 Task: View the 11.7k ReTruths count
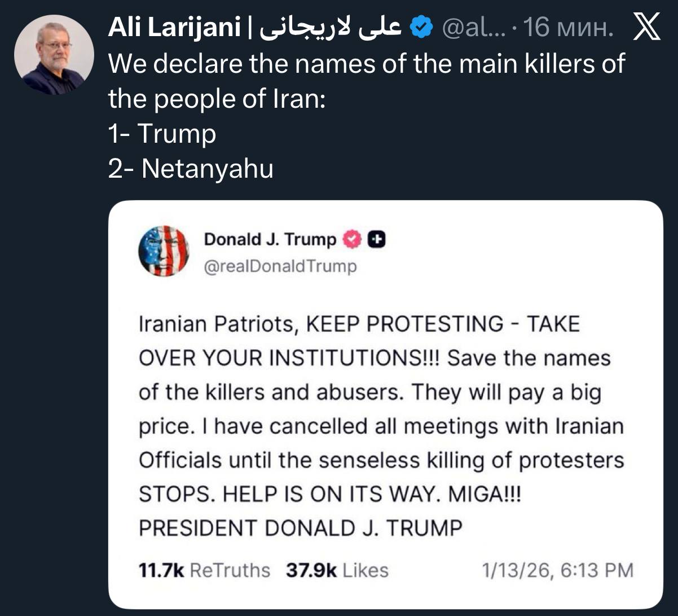204,570
